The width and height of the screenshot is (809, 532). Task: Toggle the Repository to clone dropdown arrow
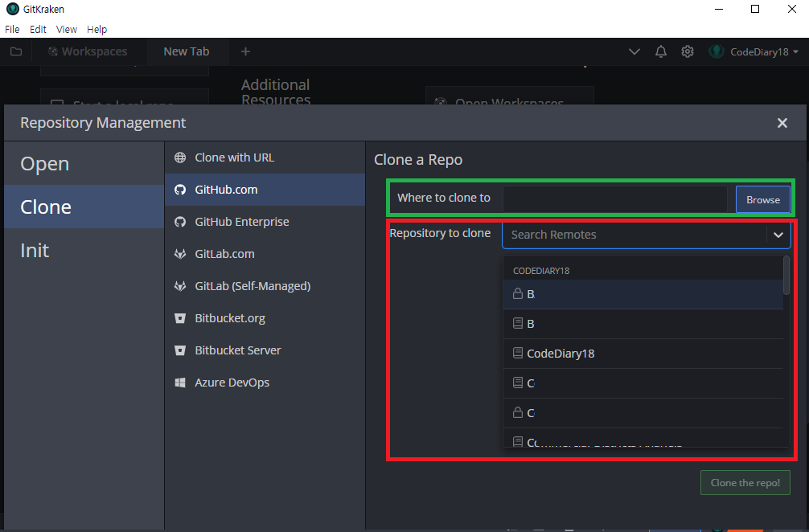click(x=778, y=235)
